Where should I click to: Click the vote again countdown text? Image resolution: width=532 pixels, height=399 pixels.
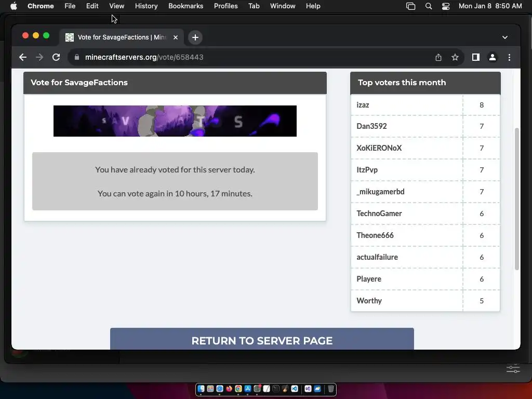tap(175, 193)
